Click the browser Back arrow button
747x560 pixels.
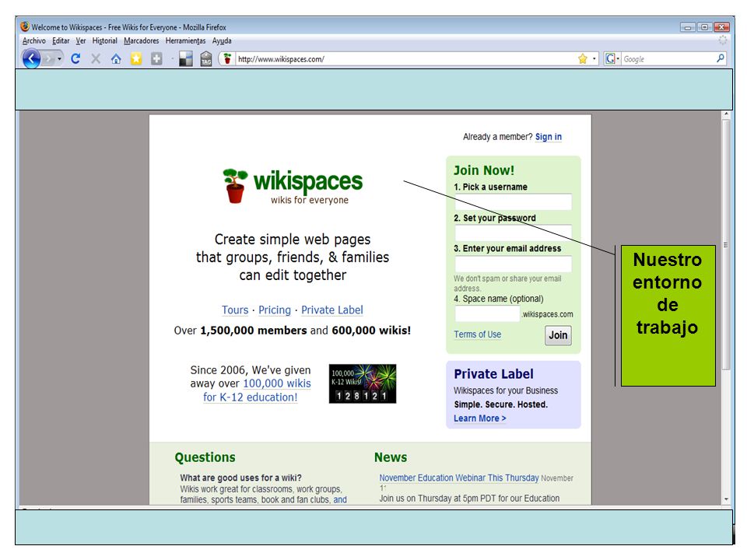pyautogui.click(x=31, y=59)
